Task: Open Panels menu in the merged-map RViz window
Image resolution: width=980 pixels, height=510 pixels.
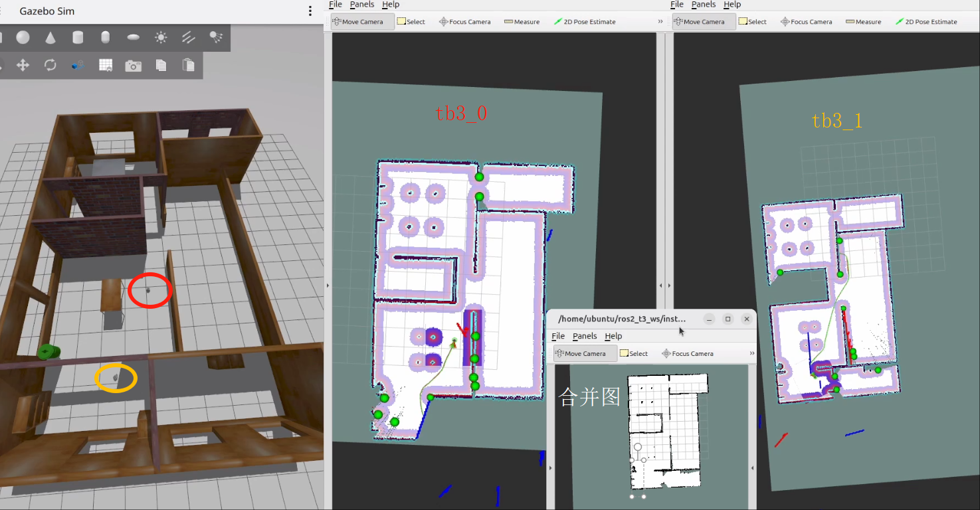Action: (x=585, y=336)
